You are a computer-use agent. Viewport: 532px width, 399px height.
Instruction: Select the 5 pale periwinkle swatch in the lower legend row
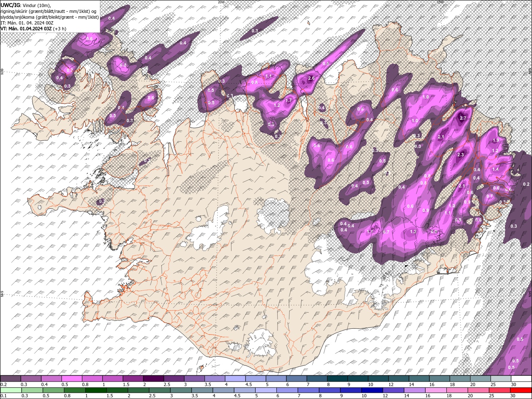coord(266,390)
